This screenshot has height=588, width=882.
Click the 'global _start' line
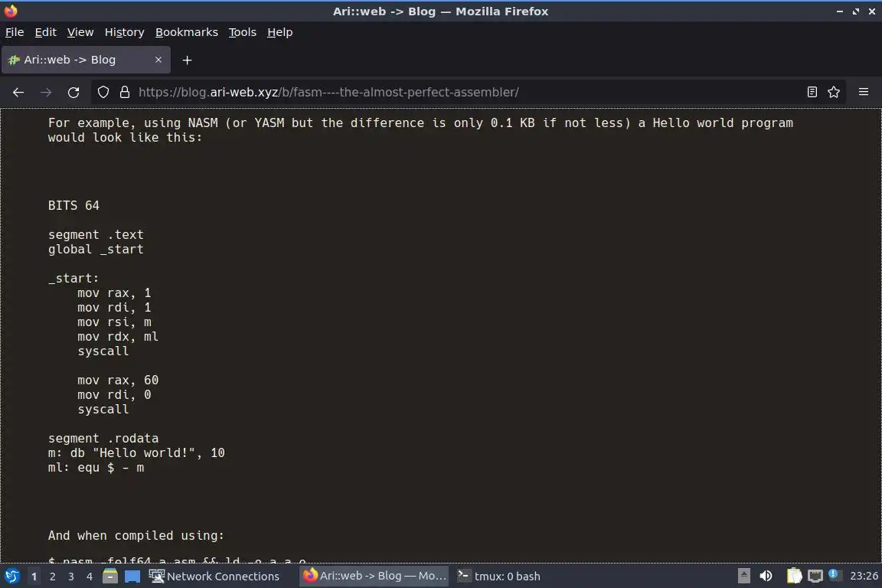[96, 250]
